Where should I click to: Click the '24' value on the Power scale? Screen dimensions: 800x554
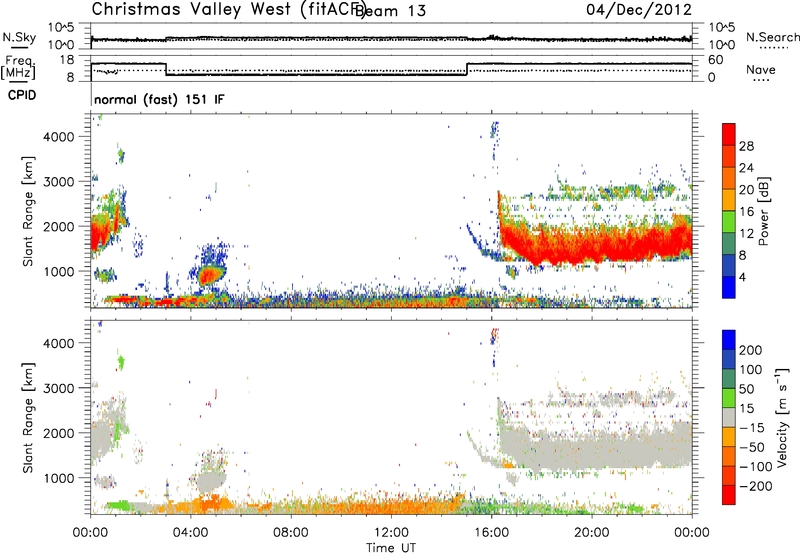click(746, 168)
